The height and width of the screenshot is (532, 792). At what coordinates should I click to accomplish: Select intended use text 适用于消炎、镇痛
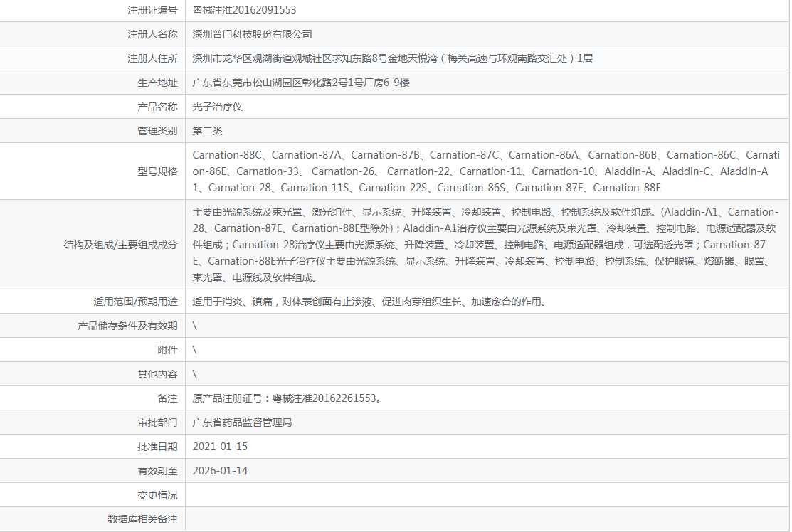(x=369, y=302)
